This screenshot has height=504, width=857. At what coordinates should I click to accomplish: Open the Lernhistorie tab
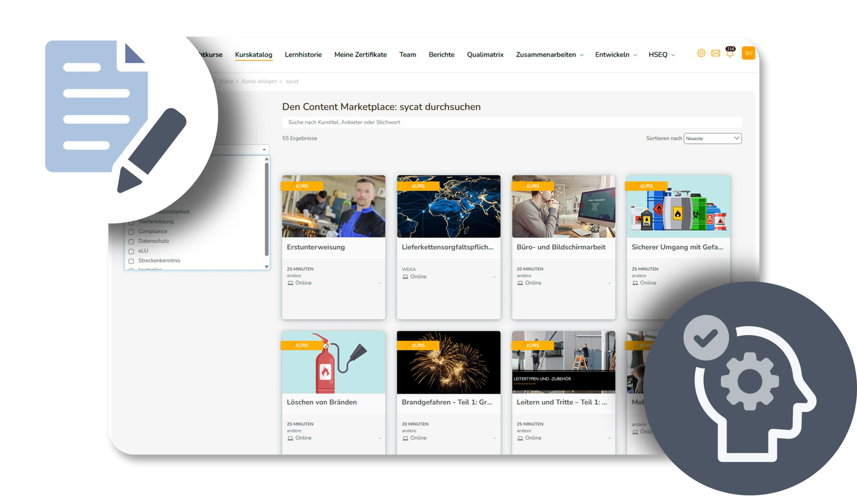coord(303,55)
